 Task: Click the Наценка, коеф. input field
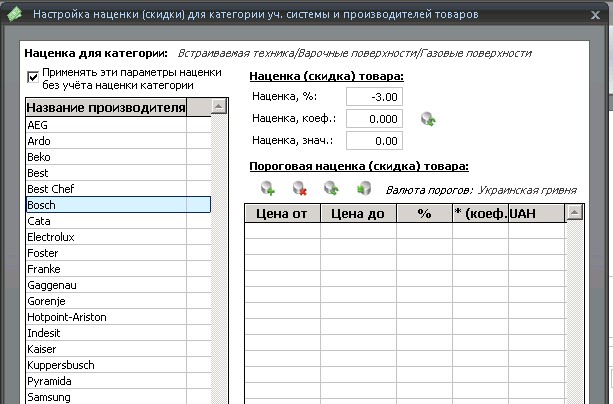tap(374, 119)
